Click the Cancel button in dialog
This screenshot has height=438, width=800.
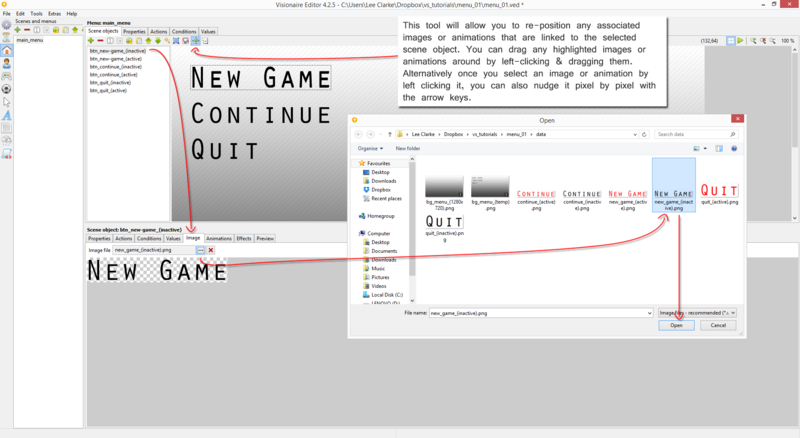717,325
